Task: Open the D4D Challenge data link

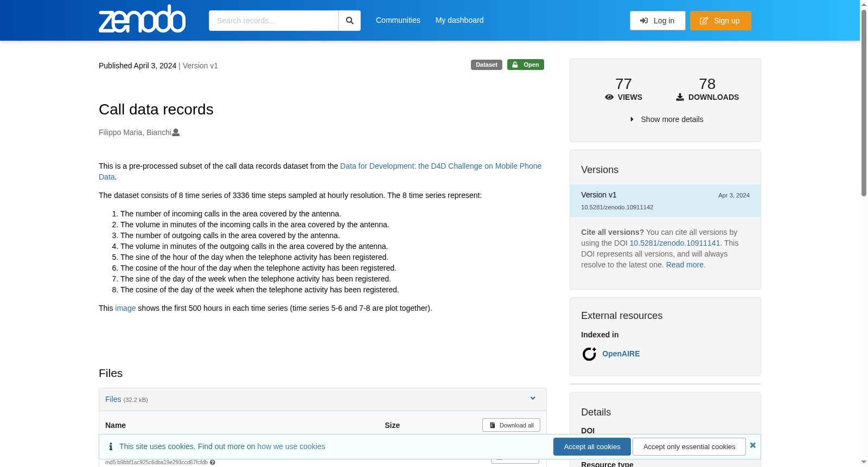Action: coord(441,166)
